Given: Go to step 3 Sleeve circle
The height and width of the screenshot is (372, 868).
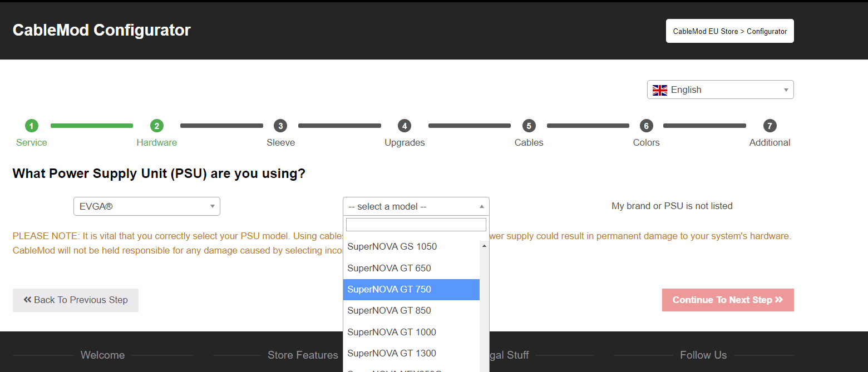Looking at the screenshot, I should coord(280,126).
